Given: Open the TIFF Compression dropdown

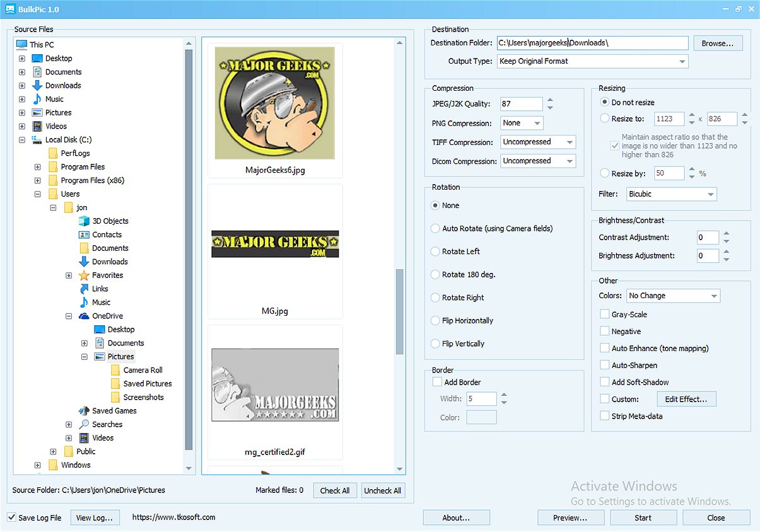Looking at the screenshot, I should pos(538,142).
